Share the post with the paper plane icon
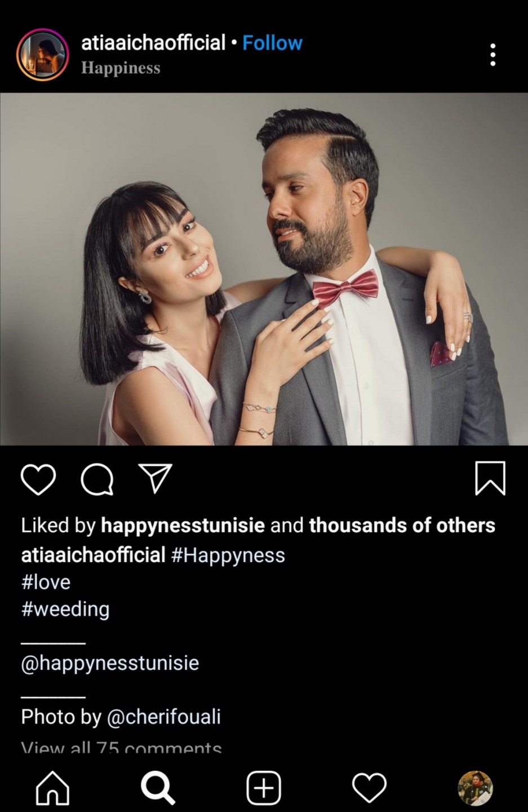The image size is (528, 812). 155,478
